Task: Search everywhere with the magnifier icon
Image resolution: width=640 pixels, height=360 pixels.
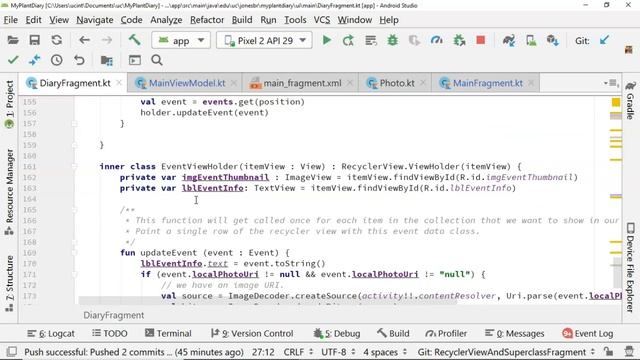Action: [157, 60]
